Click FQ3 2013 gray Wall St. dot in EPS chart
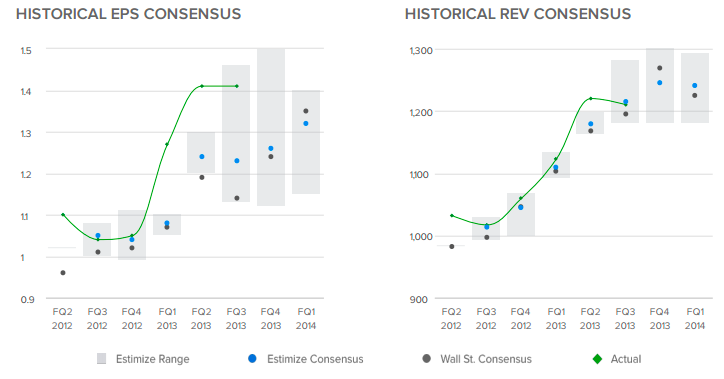 click(237, 198)
